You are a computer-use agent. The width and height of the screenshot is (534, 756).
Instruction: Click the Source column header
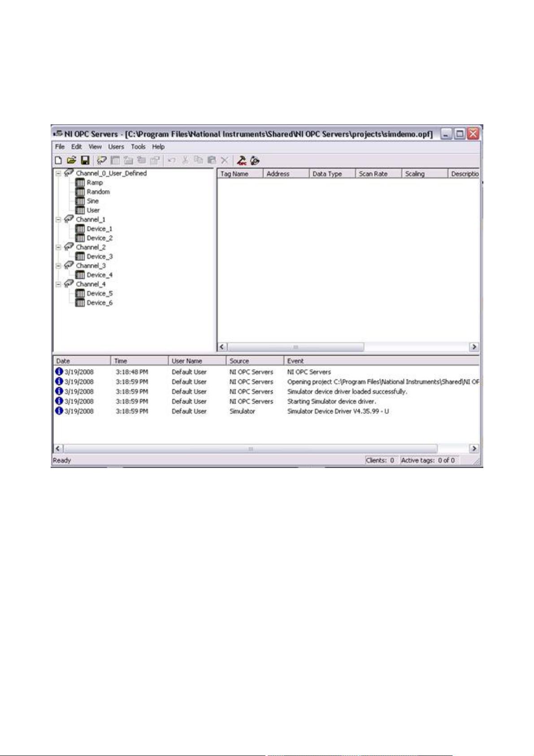point(255,361)
